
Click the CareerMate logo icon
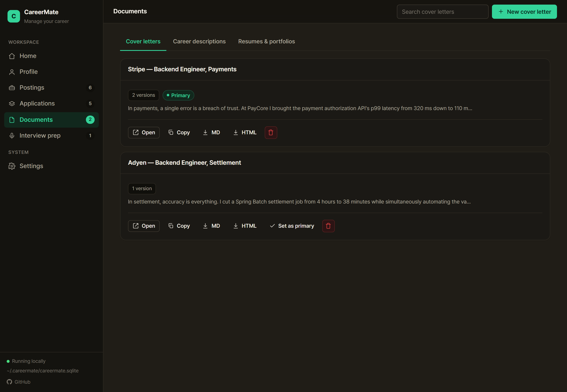(x=14, y=16)
